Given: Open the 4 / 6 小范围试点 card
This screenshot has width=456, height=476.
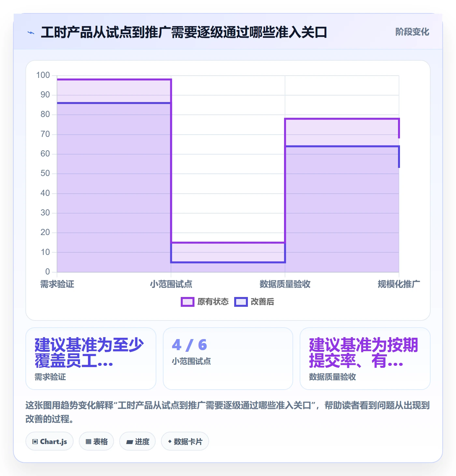Looking at the screenshot, I should click(228, 359).
